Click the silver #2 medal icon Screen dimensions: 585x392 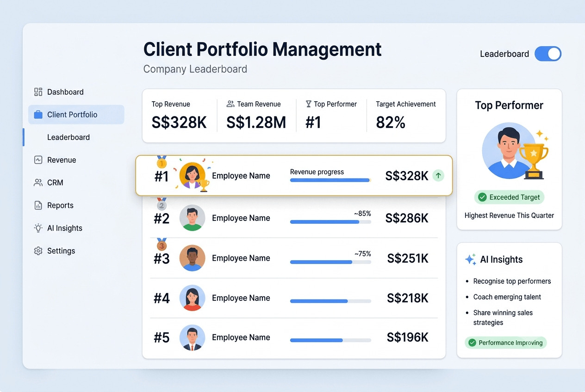point(162,204)
